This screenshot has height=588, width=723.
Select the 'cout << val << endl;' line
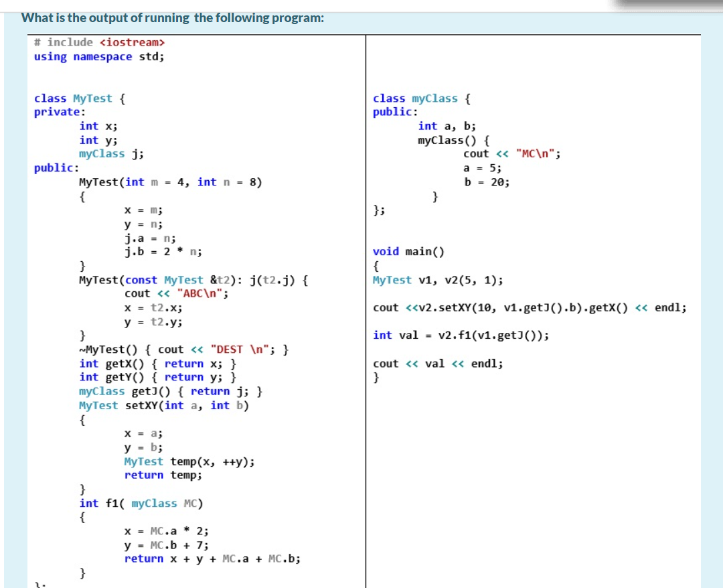pos(438,364)
